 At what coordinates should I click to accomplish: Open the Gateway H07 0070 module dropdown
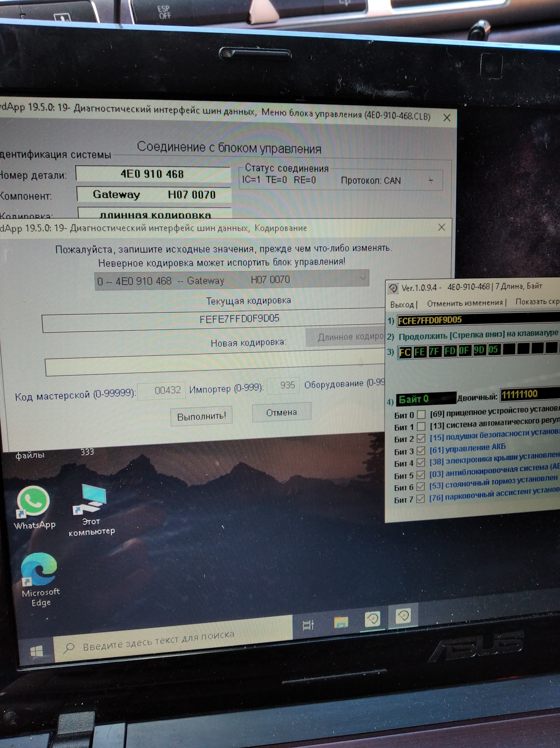(x=231, y=280)
